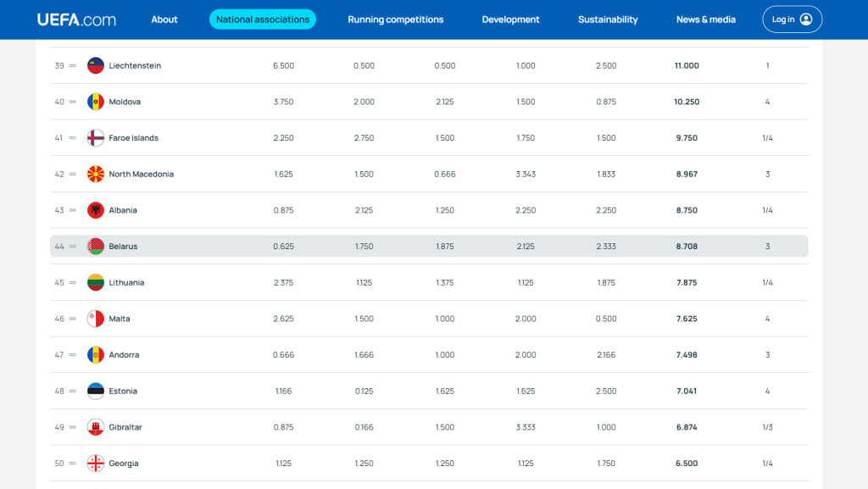Open News & media menu
Image resolution: width=868 pixels, height=489 pixels.
point(706,19)
